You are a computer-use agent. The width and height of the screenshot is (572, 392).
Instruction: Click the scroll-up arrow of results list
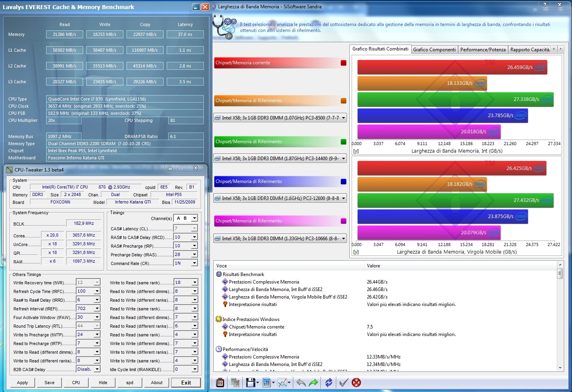560,265
